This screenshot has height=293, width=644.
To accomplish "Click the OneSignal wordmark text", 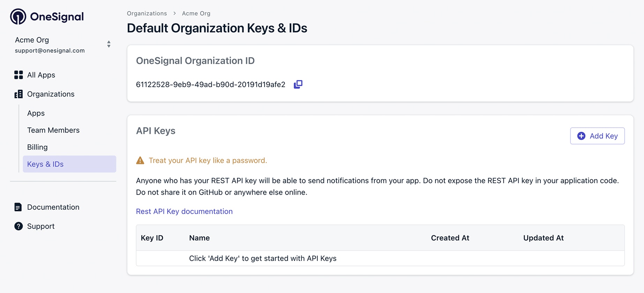I will coord(57,16).
